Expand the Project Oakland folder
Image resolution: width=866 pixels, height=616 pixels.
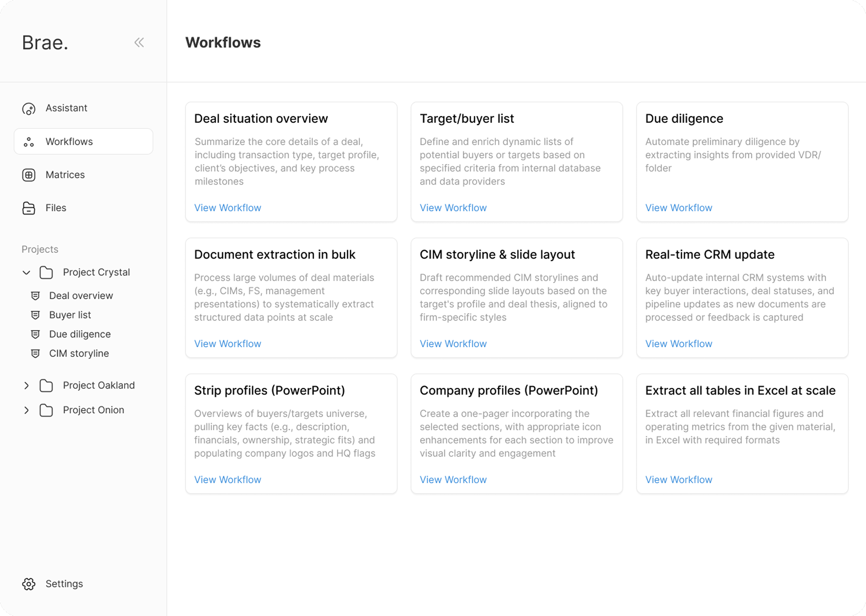click(x=26, y=385)
